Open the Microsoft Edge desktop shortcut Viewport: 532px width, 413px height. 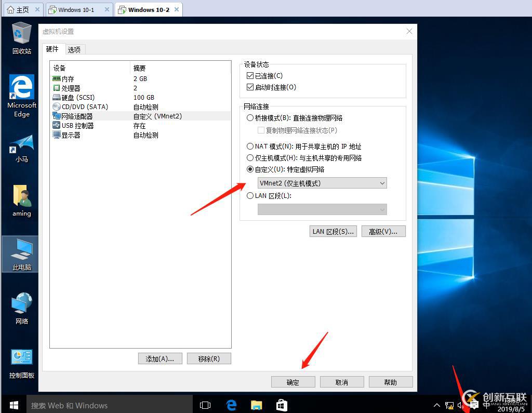(22, 96)
